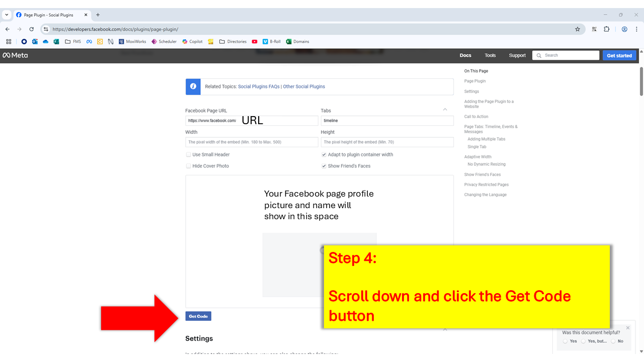
Task: Dismiss the document helpful feedback box
Action: pos(628,328)
